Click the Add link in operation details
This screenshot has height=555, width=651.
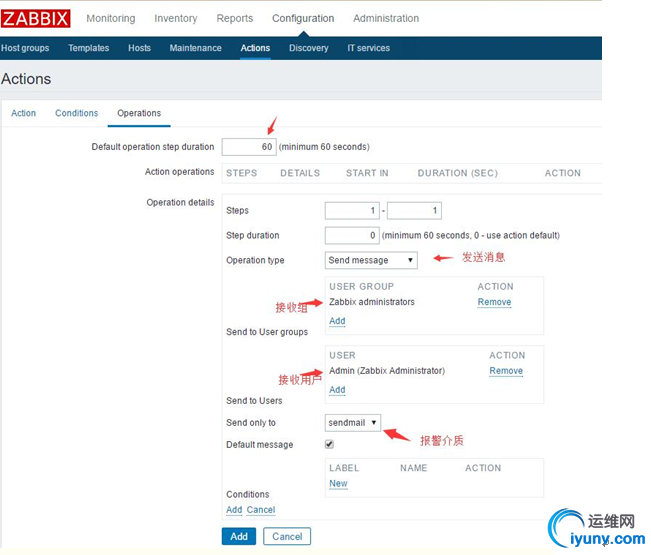coord(234,510)
